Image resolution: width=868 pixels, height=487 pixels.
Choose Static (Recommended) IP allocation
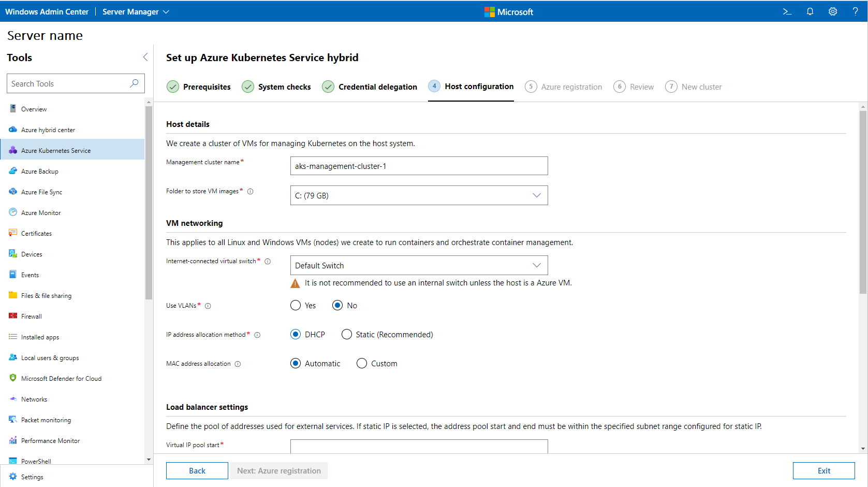pyautogui.click(x=347, y=334)
